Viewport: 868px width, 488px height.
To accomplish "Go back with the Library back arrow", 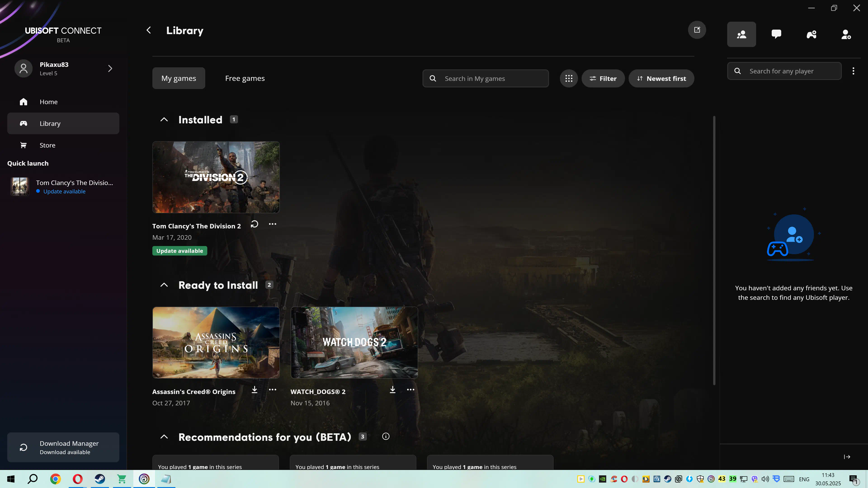I will click(x=149, y=30).
